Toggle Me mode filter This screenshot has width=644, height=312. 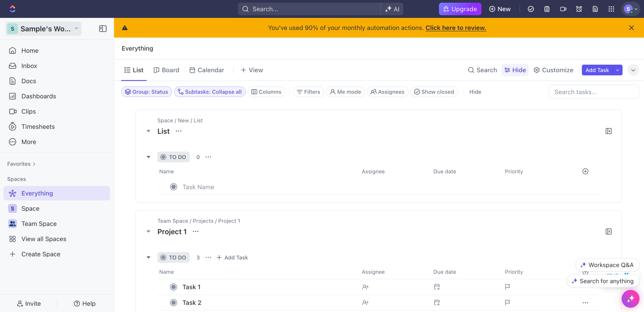tap(345, 92)
